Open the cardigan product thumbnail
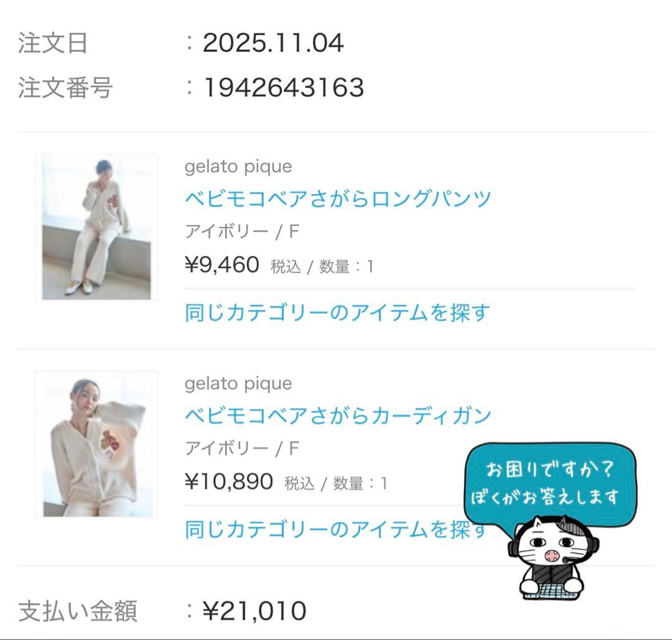672x640 pixels. click(96, 444)
